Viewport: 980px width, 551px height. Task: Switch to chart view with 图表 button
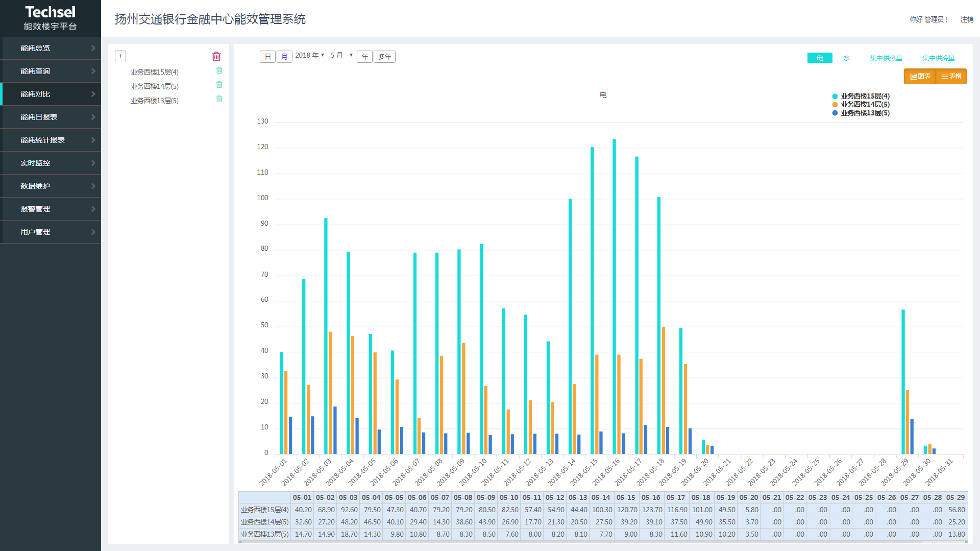coord(920,77)
